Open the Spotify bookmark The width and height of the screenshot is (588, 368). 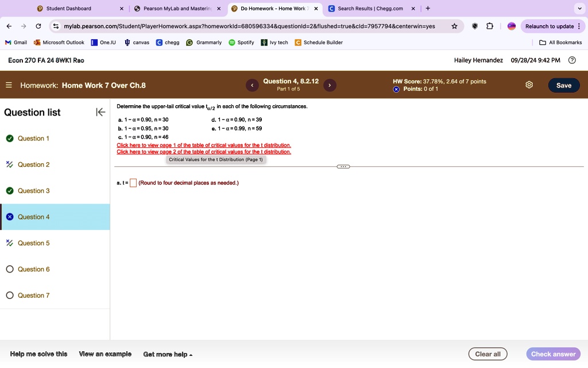[x=242, y=43]
